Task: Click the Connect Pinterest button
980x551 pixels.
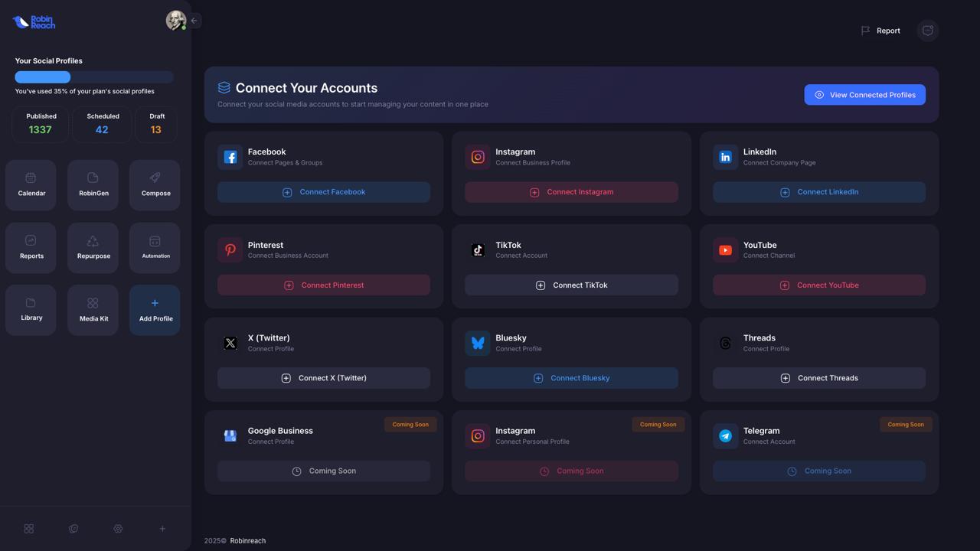Action: click(324, 285)
